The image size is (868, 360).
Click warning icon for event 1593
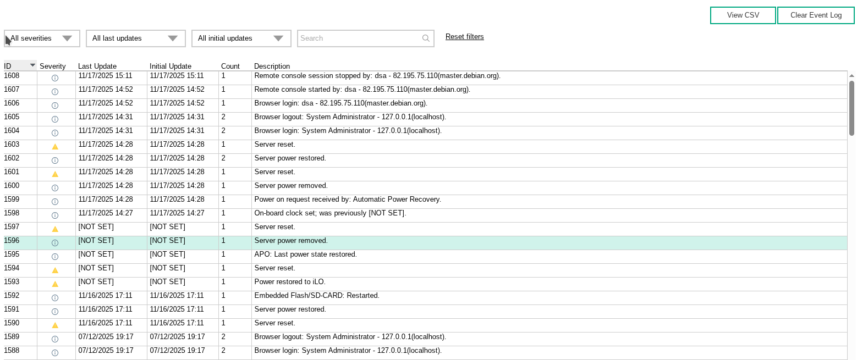(x=55, y=284)
